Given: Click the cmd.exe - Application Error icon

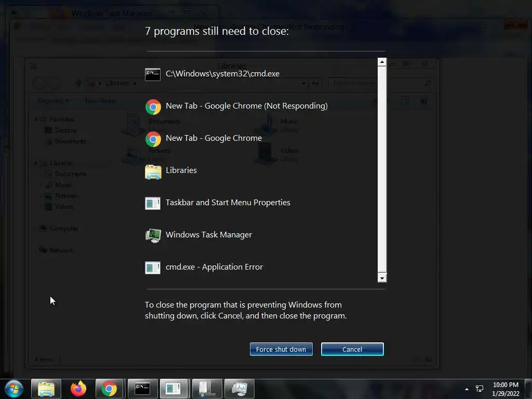Looking at the screenshot, I should click(153, 268).
